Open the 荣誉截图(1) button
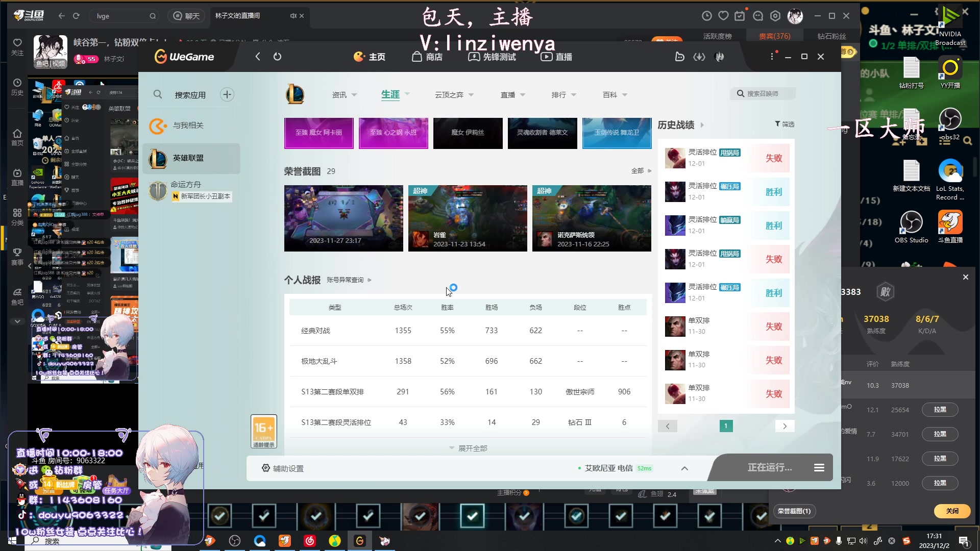 pyautogui.click(x=794, y=511)
